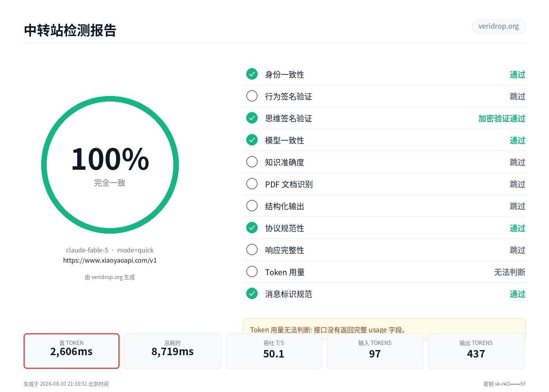Click the empty circle beside 行为签名验证

[x=252, y=96]
